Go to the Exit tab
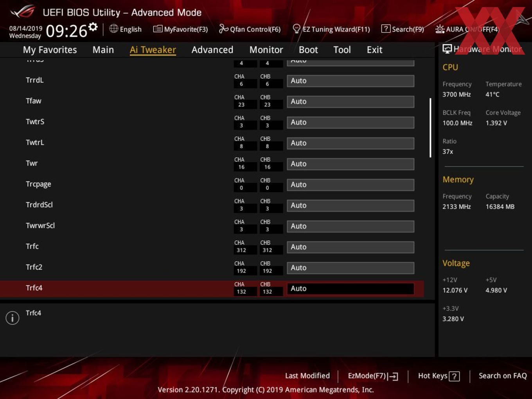The height and width of the screenshot is (399, 532). coord(374,50)
